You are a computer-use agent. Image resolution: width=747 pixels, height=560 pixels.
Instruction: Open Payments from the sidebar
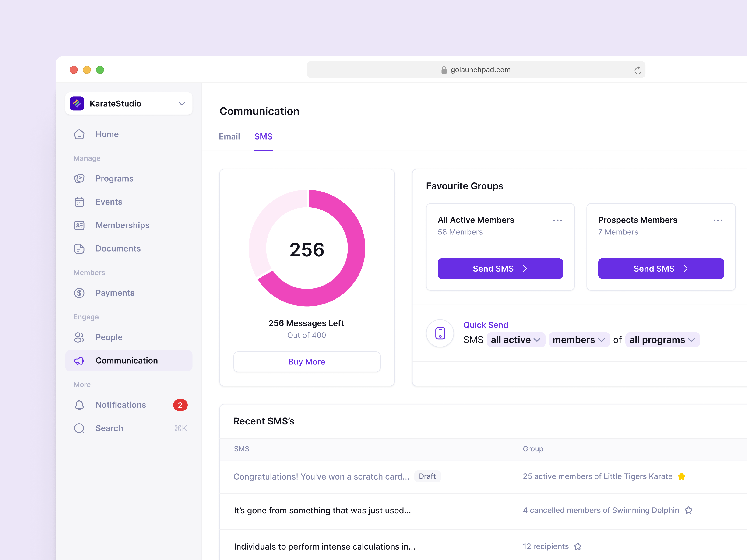tap(129, 293)
